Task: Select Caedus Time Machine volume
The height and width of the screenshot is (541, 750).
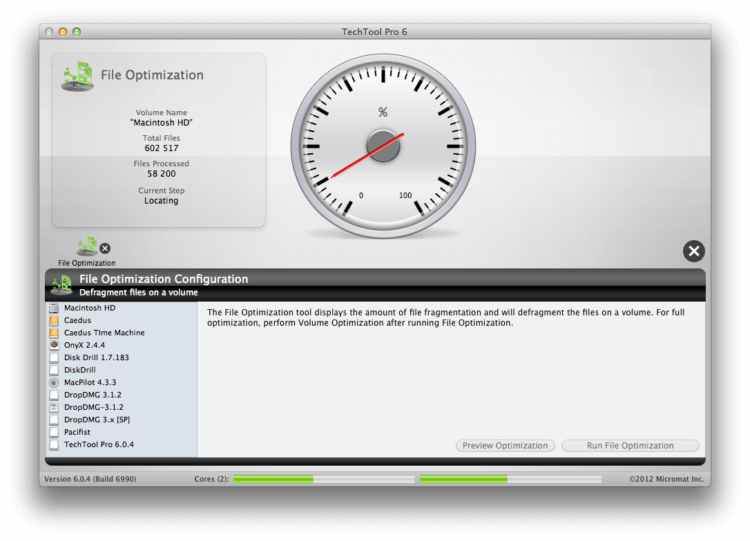Action: 121,333
